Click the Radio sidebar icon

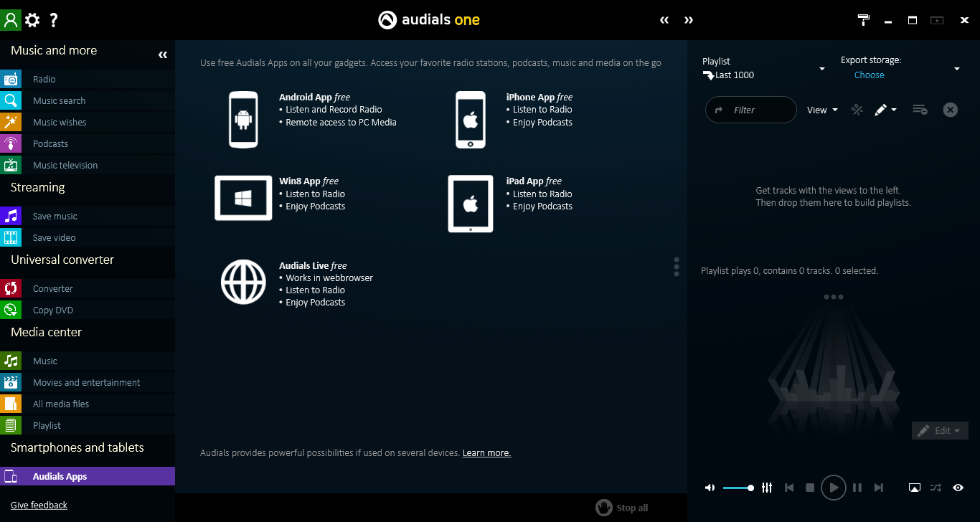11,79
